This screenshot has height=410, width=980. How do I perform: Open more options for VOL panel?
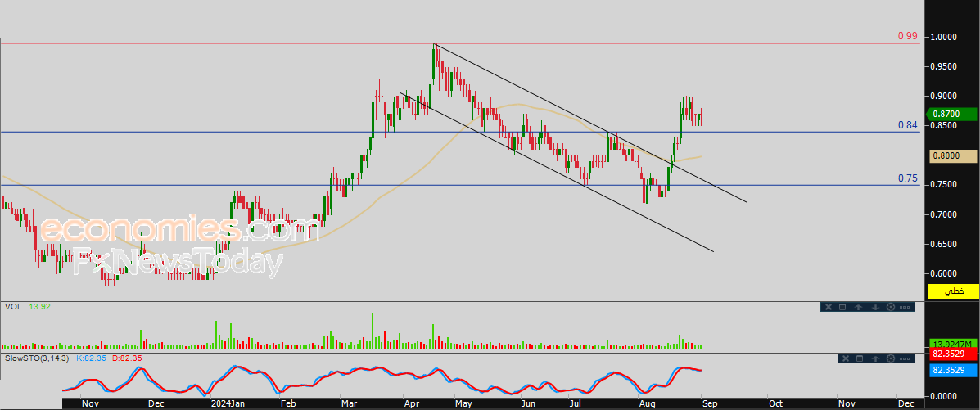coord(905,307)
